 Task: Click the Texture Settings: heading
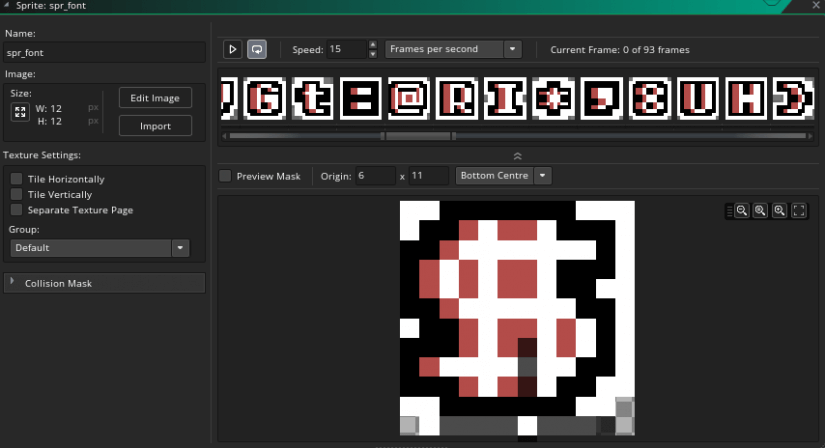coord(42,155)
